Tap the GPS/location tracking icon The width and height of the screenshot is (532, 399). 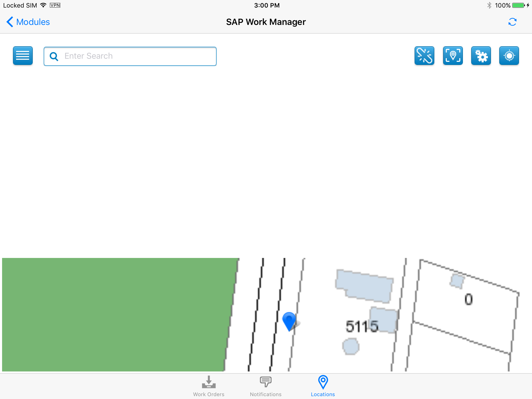point(509,56)
